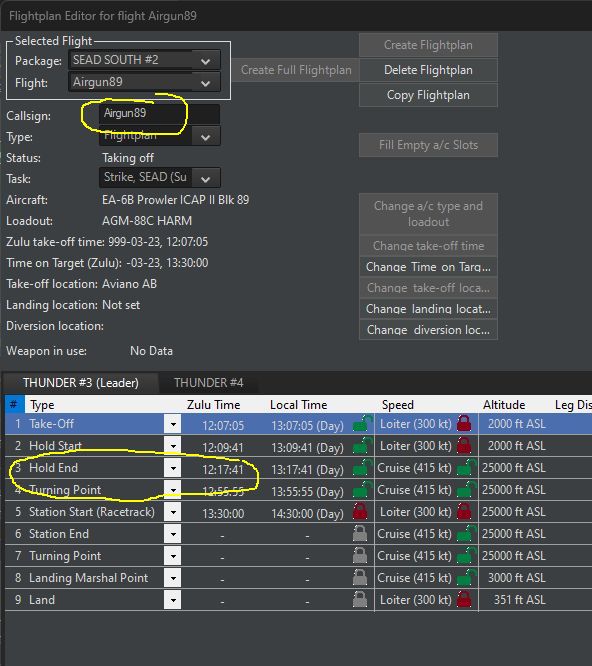The height and width of the screenshot is (666, 592).
Task: Click Create Flightplan button
Action: (x=428, y=45)
